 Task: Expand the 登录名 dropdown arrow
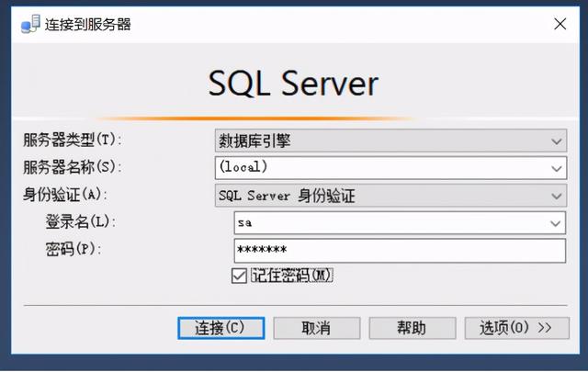point(555,223)
